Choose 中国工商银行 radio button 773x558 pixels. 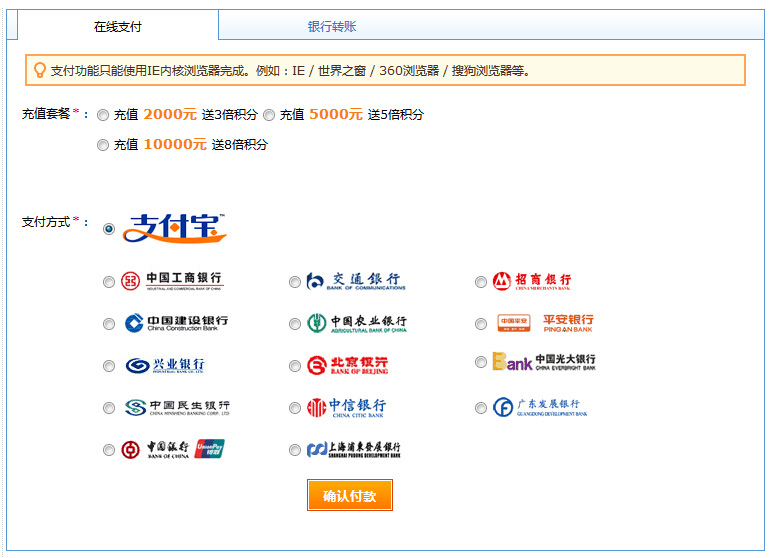(x=109, y=282)
